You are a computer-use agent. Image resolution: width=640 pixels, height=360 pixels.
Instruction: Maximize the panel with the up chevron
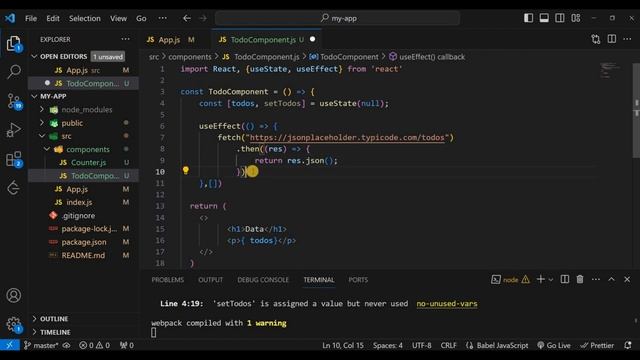point(611,279)
